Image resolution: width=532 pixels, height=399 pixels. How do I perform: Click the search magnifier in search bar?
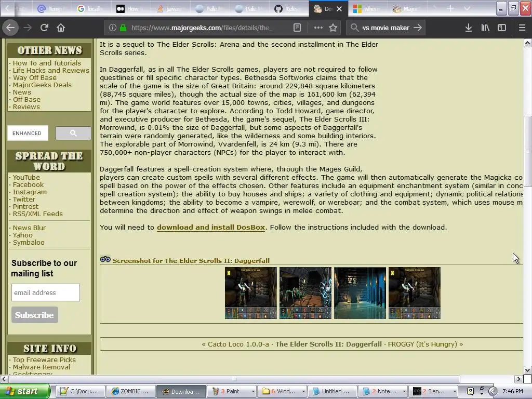tap(354, 28)
